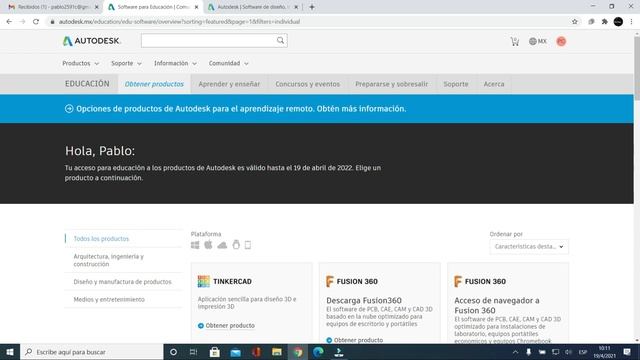The image size is (640, 360).
Task: Expand the Información menu
Action: [x=175, y=63]
